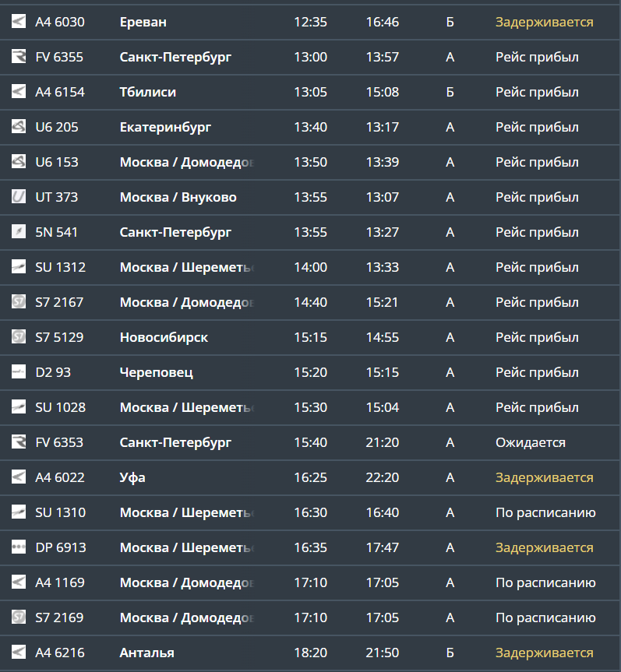Open flight A4 6154 from Тбилиси
The image size is (621, 672).
[x=310, y=92]
